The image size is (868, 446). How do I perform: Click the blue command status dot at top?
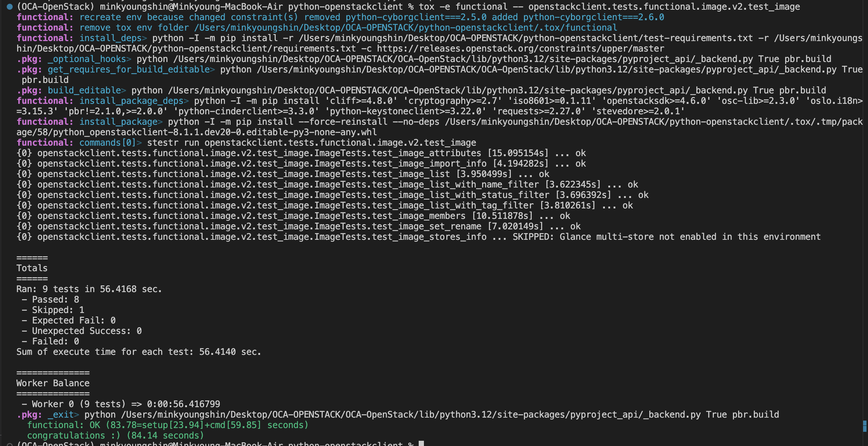[10, 6]
